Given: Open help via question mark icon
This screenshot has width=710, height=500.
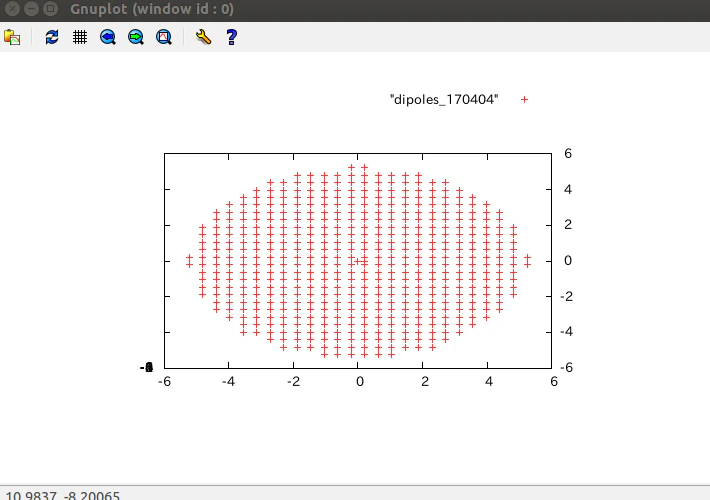Looking at the screenshot, I should (x=231, y=37).
